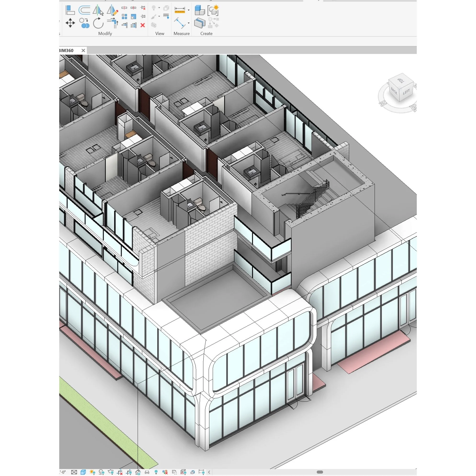Click the Trim/Extend to Corner tool

(x=113, y=23)
